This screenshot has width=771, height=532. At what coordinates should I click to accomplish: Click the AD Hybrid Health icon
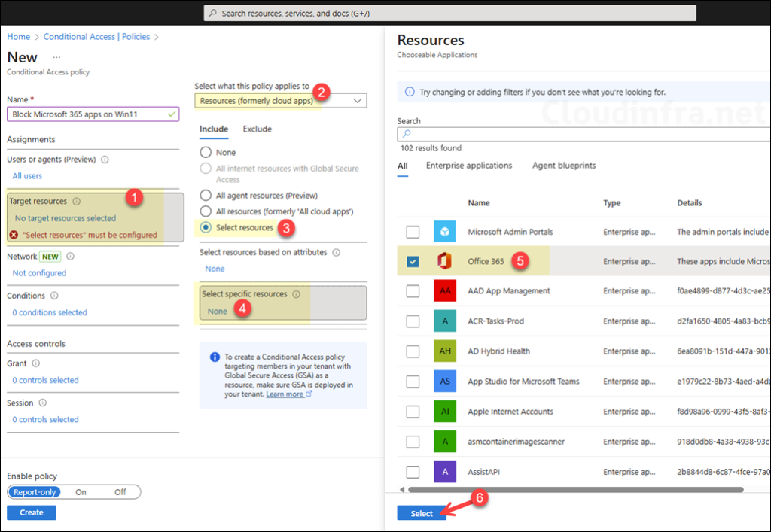pos(445,351)
